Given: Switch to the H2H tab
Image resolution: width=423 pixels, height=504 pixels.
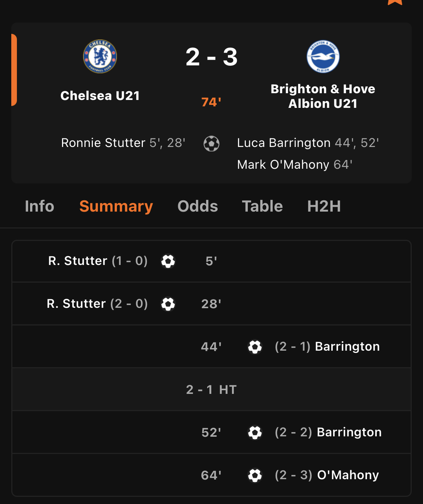Looking at the screenshot, I should click(324, 206).
